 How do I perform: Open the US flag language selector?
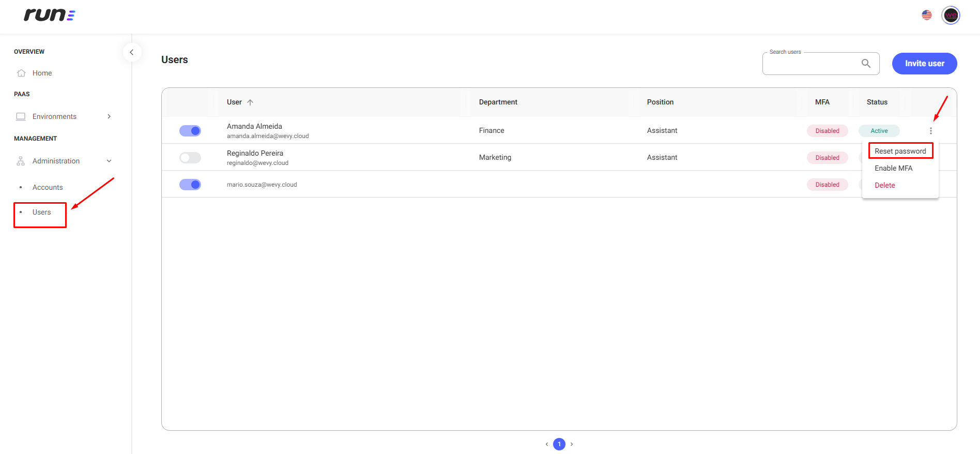(x=927, y=16)
